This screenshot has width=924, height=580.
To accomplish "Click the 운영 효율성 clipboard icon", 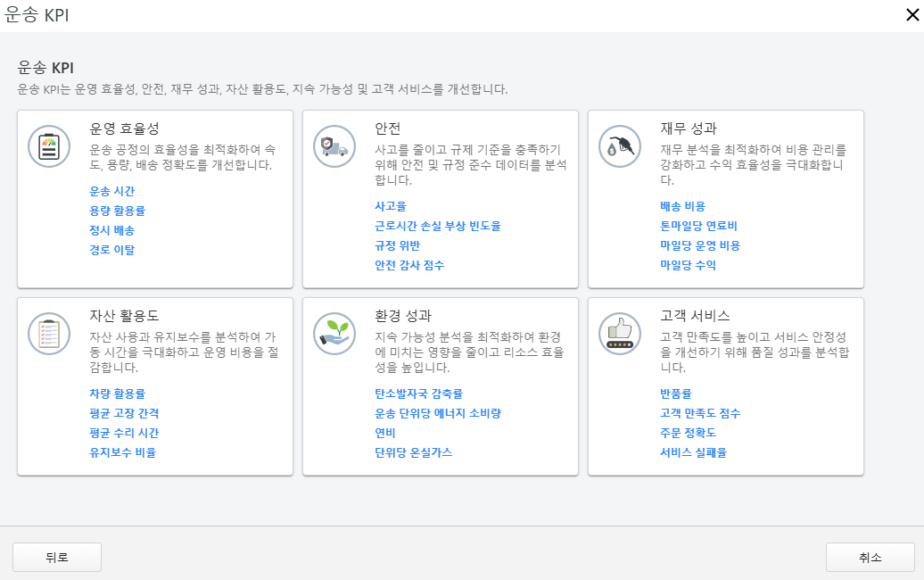I will pos(48,145).
